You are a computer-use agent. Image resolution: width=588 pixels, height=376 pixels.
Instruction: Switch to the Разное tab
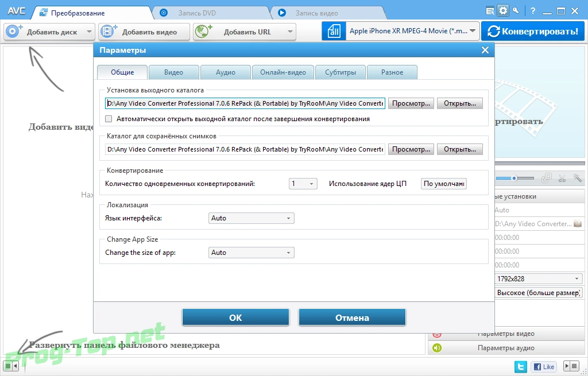tap(392, 72)
